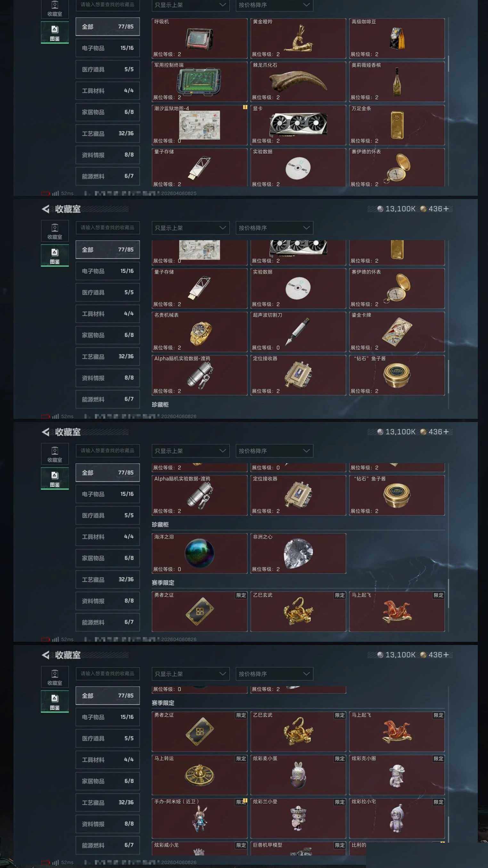Select the 海洋之泪 orb collectible

(199, 553)
